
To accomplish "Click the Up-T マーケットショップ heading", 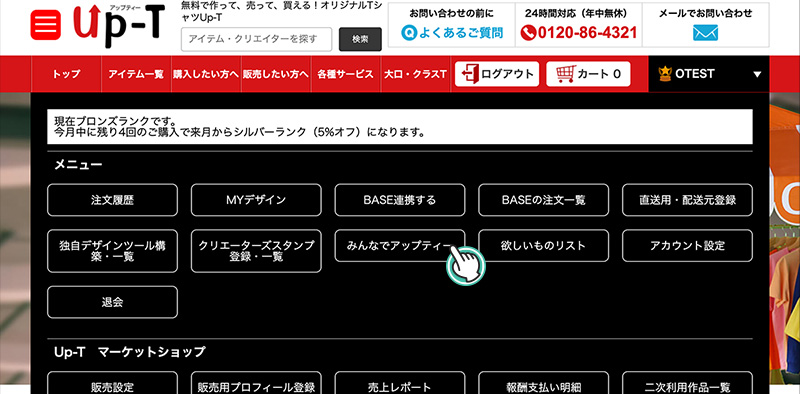I will pos(130,352).
